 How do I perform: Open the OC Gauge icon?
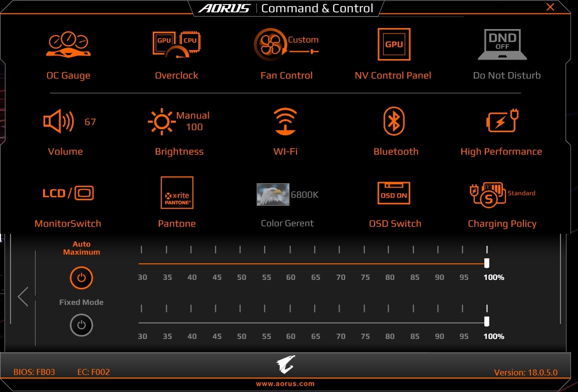point(68,45)
